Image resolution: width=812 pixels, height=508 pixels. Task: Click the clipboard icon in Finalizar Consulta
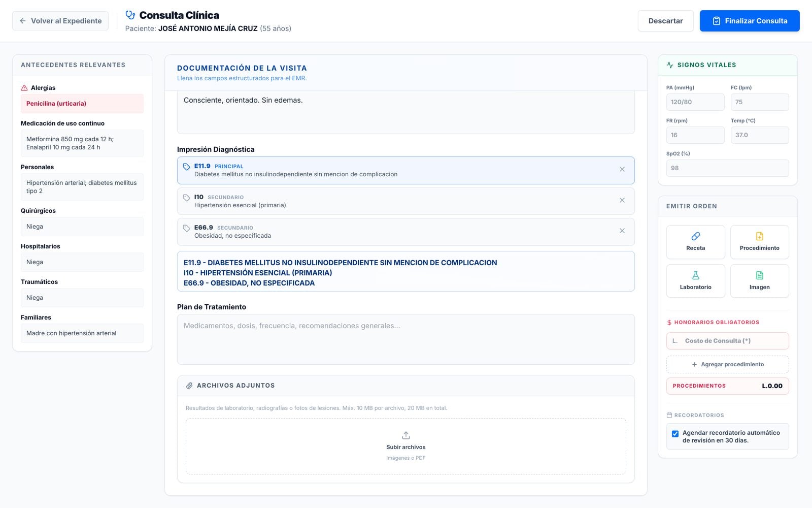[717, 21]
